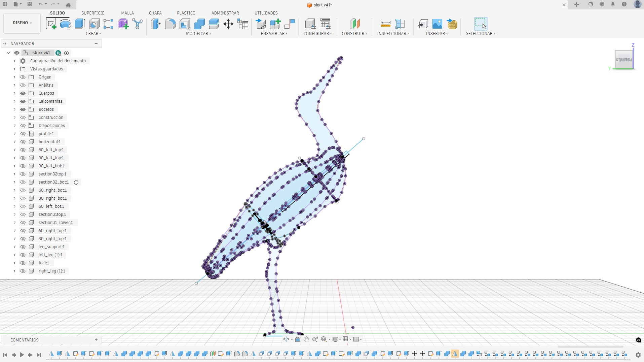Add a new comment with plus button

pyautogui.click(x=96, y=340)
